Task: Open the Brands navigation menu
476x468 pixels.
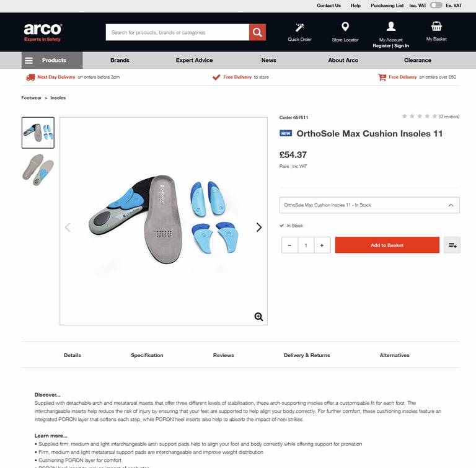Action: pos(120,60)
